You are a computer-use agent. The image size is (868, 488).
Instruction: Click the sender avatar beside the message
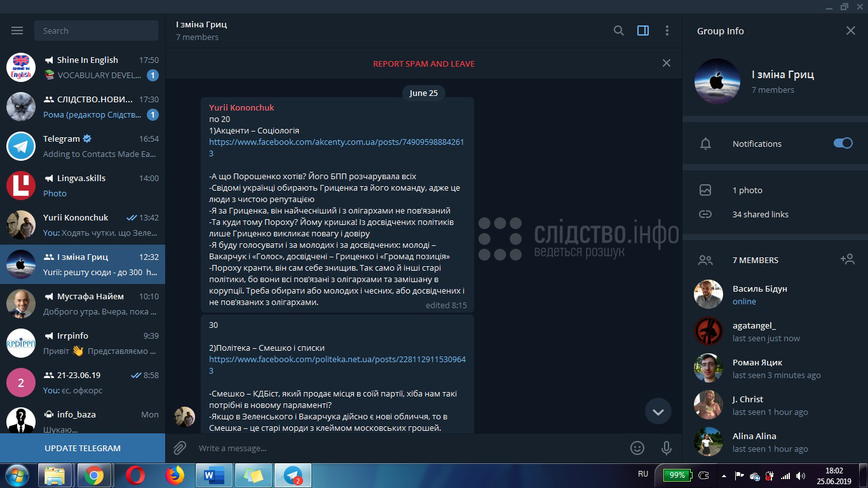185,417
